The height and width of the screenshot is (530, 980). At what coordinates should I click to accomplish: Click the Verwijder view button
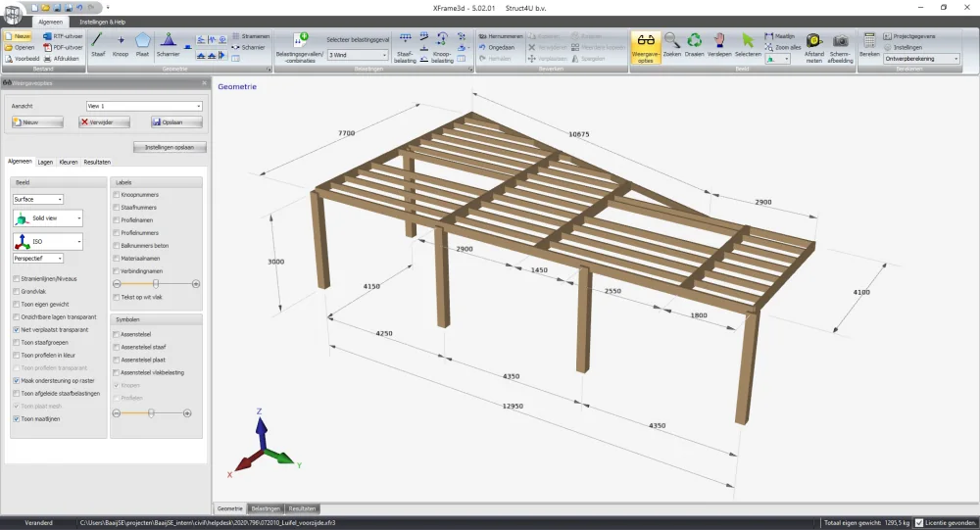click(x=105, y=122)
